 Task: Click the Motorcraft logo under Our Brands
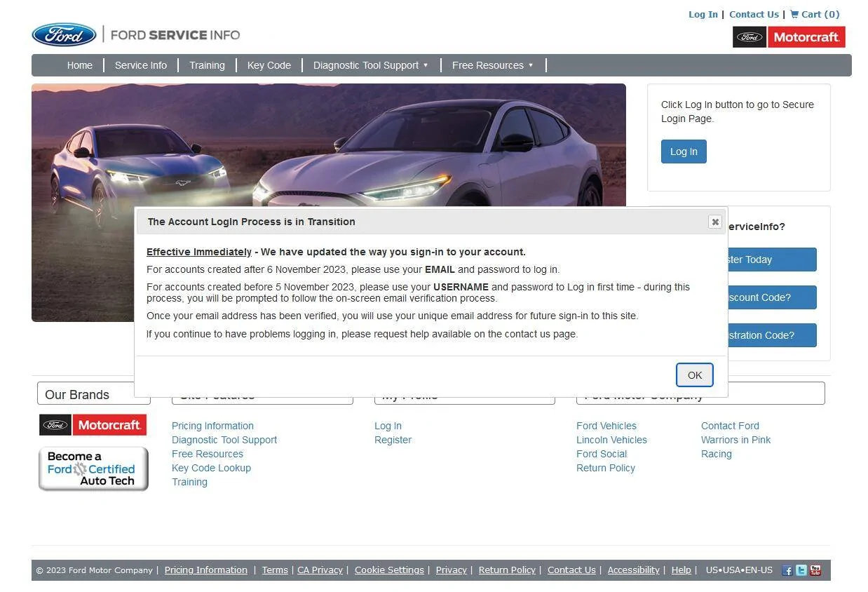coord(93,425)
